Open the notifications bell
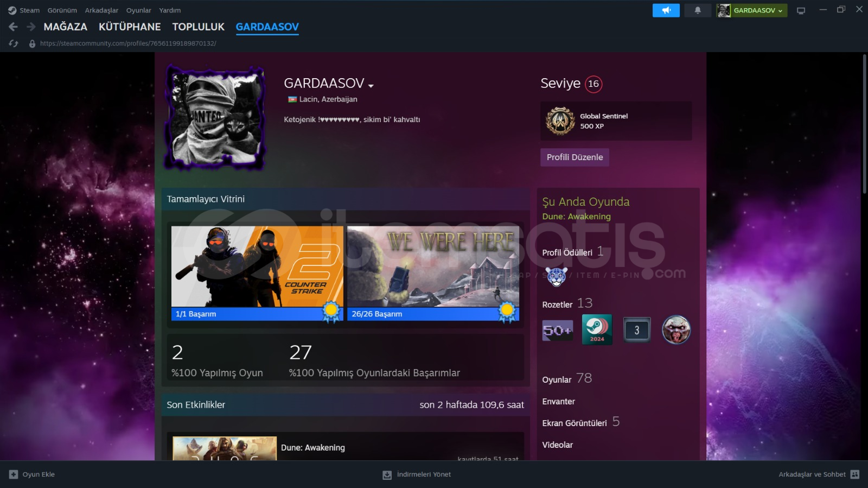The height and width of the screenshot is (488, 868). click(x=698, y=10)
